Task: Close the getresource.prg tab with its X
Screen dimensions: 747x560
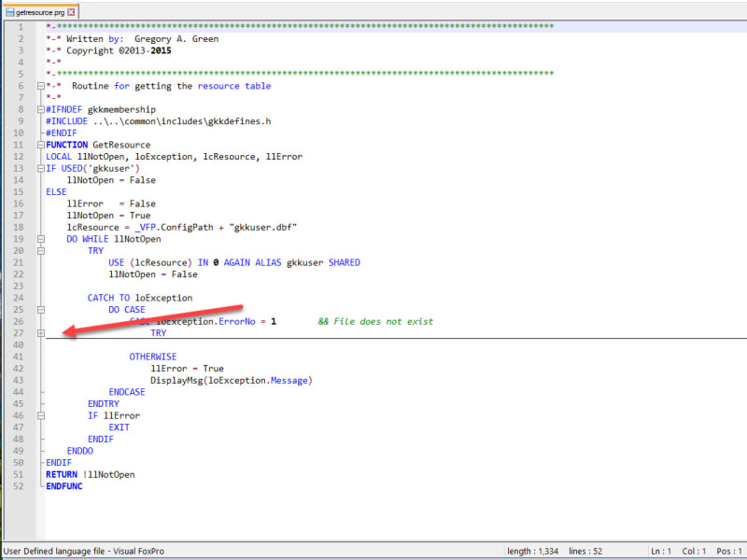Action: 71,12
